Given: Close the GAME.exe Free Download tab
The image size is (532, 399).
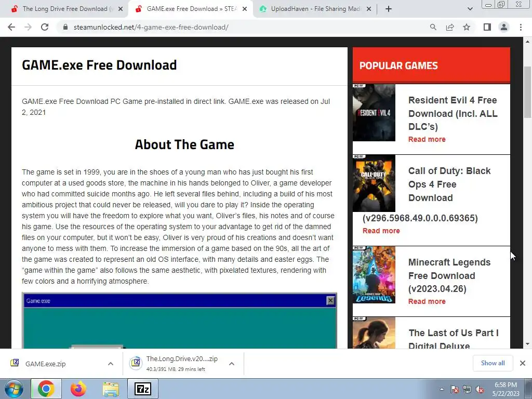Looking at the screenshot, I should click(245, 9).
